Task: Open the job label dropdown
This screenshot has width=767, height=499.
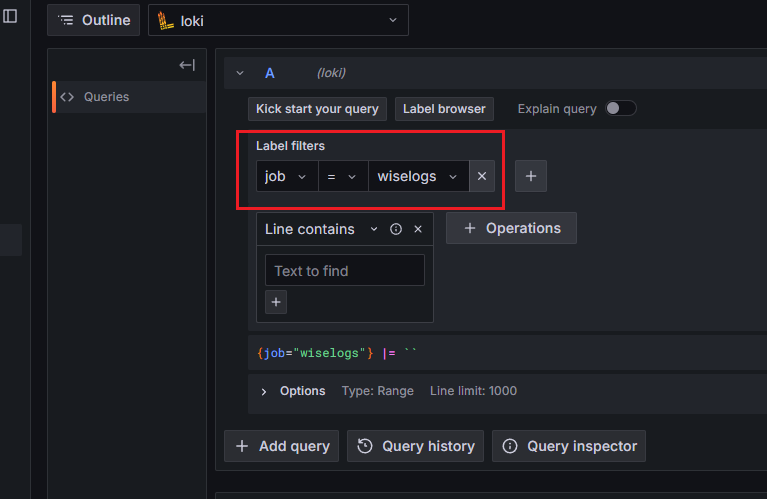Action: tap(287, 176)
